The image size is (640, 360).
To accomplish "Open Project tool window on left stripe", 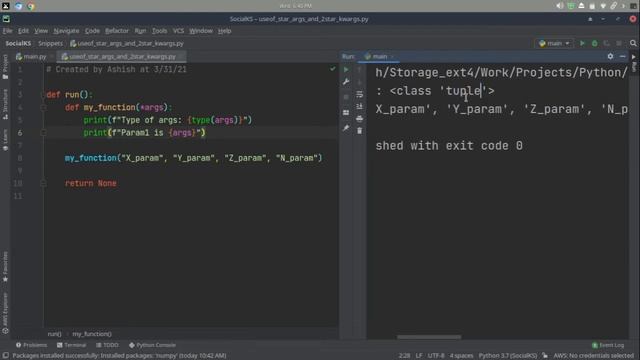I will pos(5,66).
